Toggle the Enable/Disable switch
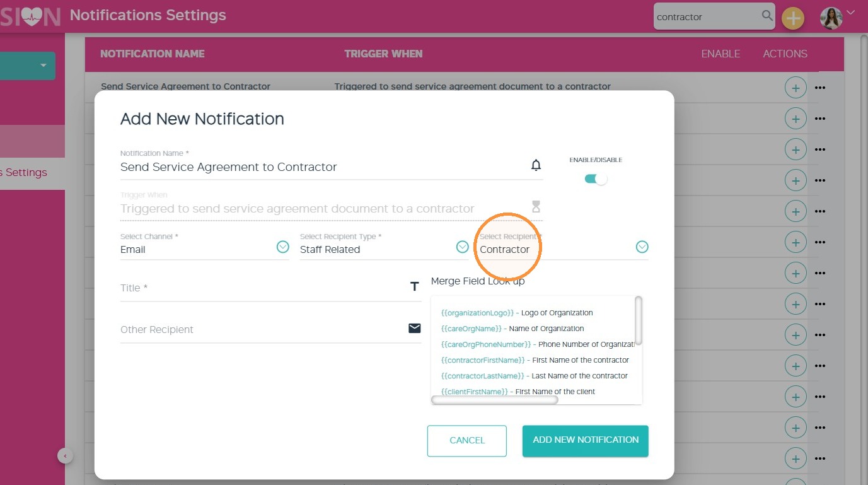This screenshot has height=485, width=868. point(596,179)
